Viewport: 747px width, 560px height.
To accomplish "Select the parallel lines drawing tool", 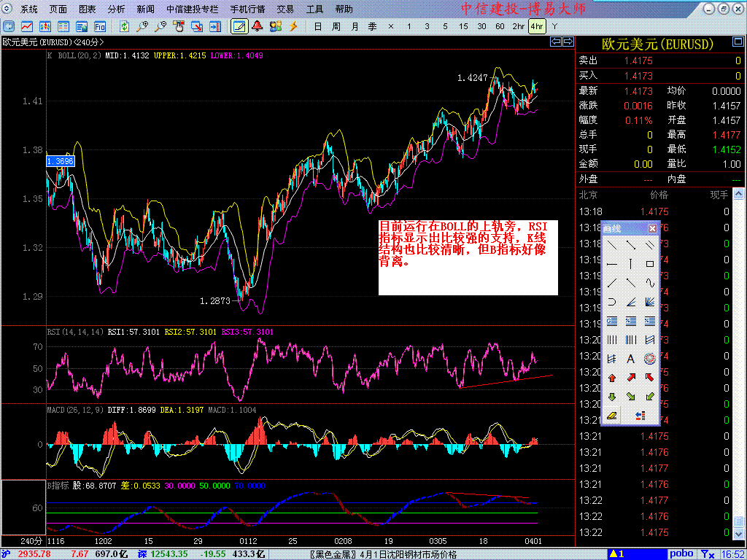I will [650, 245].
